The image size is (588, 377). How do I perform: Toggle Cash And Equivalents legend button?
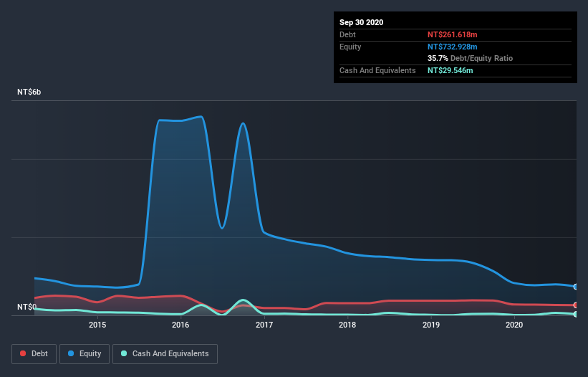[165, 354]
